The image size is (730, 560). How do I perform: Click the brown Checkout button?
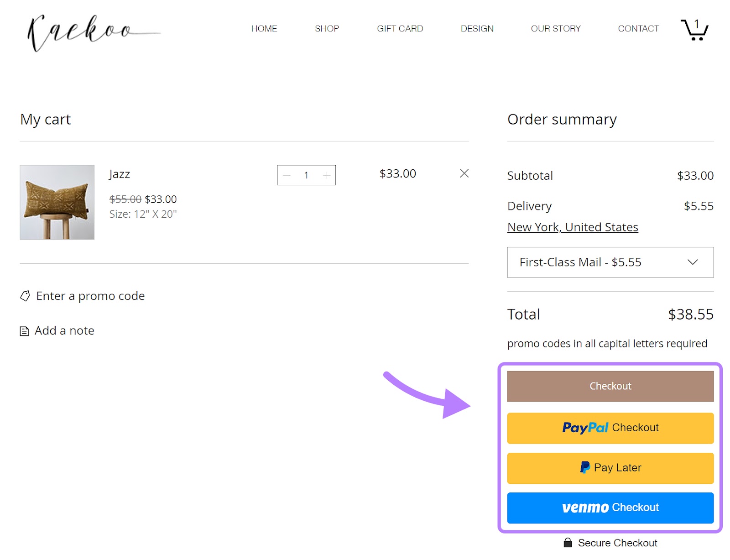click(x=610, y=386)
